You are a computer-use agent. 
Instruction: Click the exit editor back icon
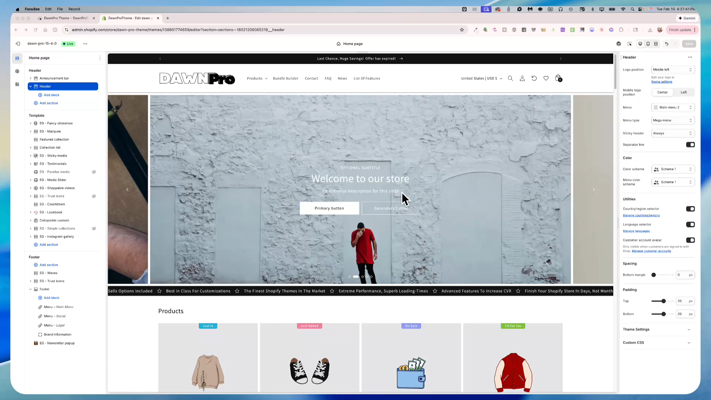click(x=18, y=44)
